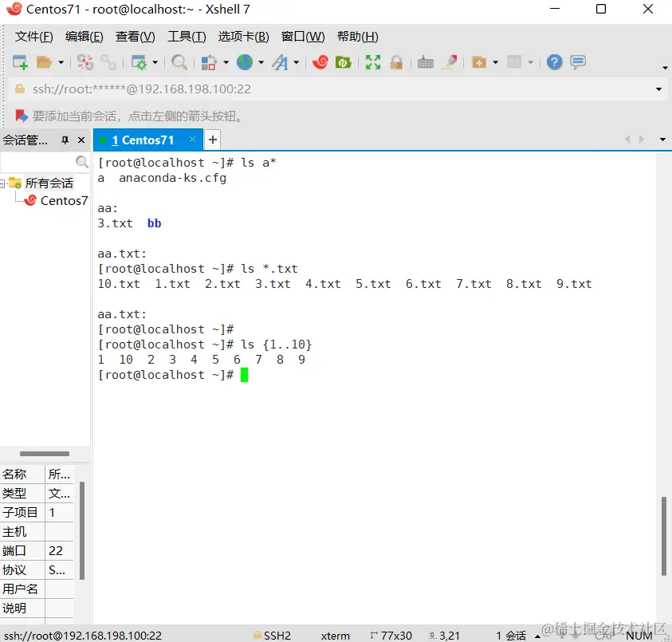Select the 所有会话 folder in the tree

coord(49,183)
